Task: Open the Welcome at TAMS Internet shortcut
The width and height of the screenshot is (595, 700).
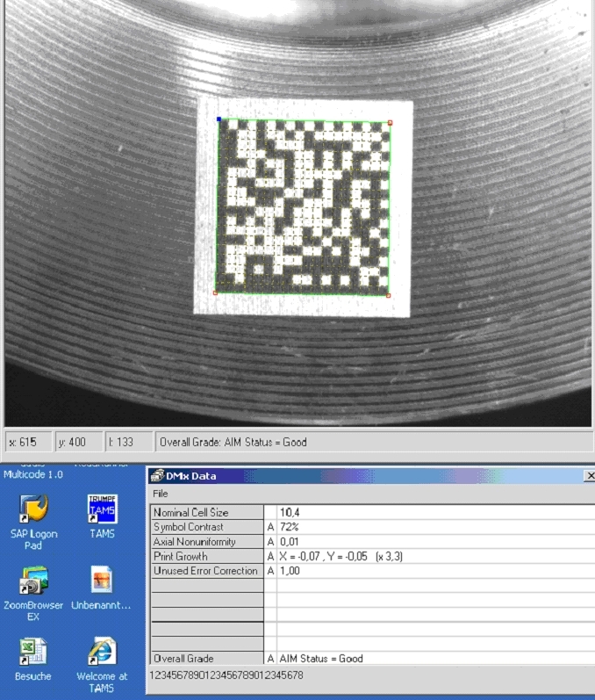Action: (102, 664)
